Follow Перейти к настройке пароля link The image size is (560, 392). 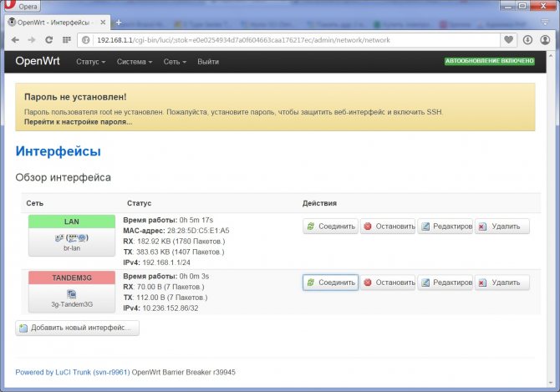click(79, 122)
